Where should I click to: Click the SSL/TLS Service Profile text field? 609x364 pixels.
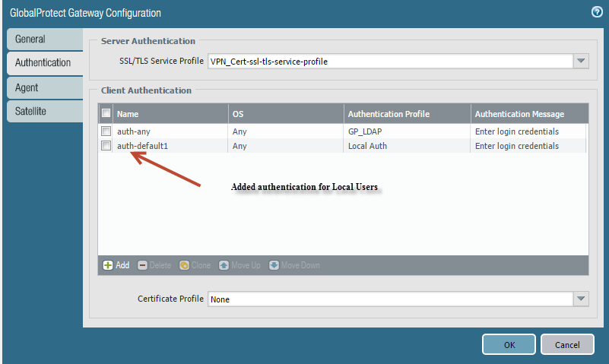tap(389, 62)
